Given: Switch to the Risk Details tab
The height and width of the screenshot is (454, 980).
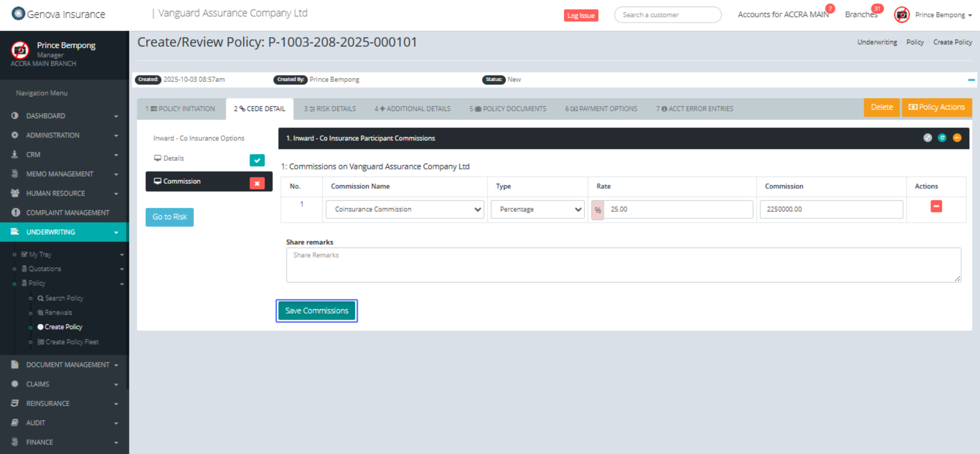Looking at the screenshot, I should click(330, 109).
